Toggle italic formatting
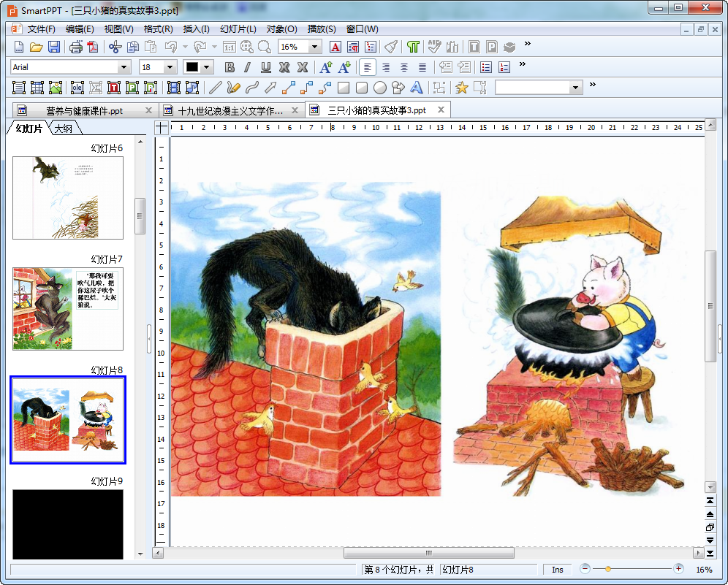The image size is (728, 585). 248,67
